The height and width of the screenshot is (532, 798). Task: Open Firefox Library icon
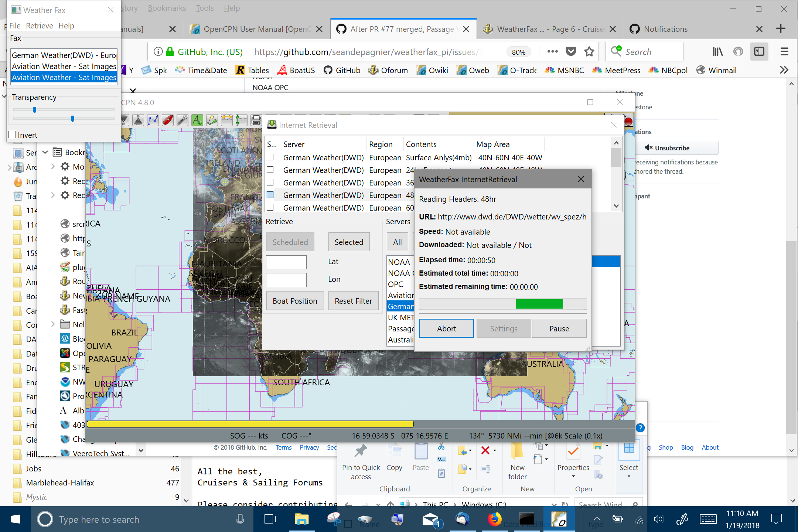pos(717,52)
